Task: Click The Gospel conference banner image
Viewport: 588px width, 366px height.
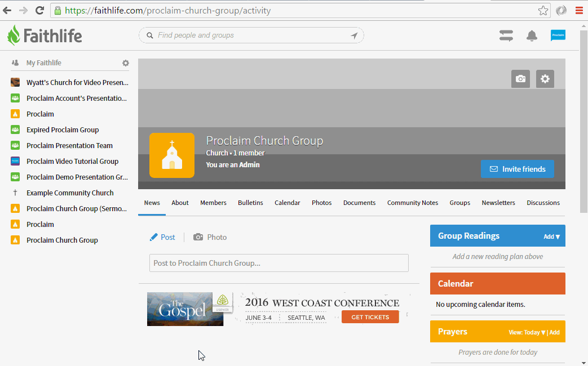Action: (x=185, y=309)
